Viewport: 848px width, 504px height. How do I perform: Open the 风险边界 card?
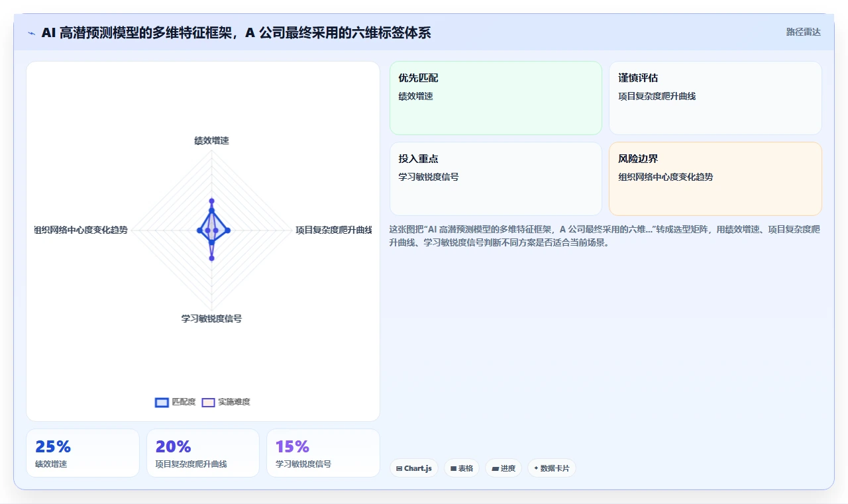tap(715, 179)
